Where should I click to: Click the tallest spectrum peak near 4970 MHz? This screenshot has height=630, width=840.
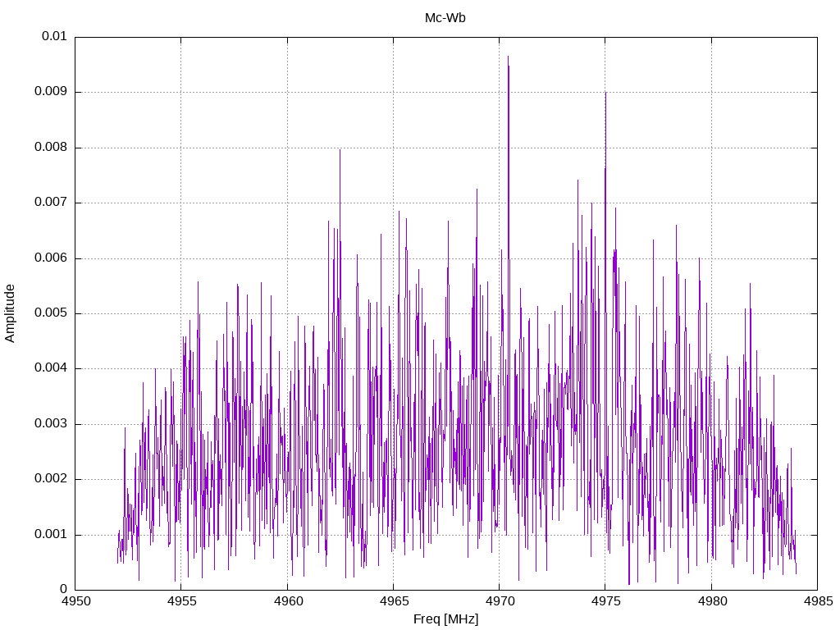(x=508, y=57)
